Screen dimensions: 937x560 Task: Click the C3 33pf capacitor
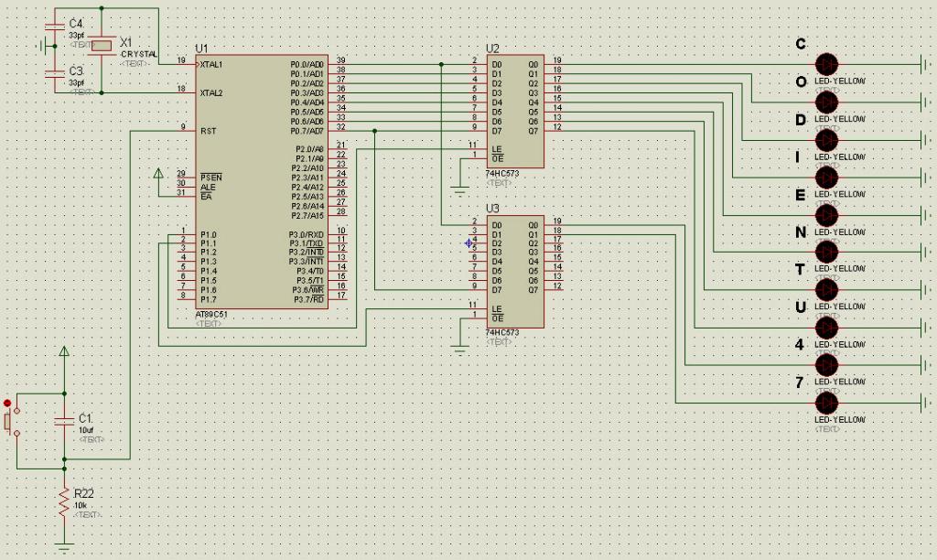[55, 74]
